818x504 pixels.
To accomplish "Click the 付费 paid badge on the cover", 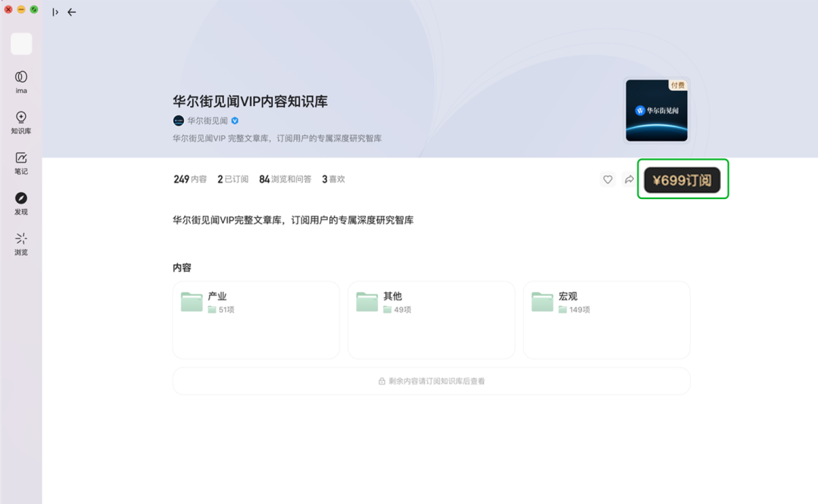I will click(x=678, y=85).
